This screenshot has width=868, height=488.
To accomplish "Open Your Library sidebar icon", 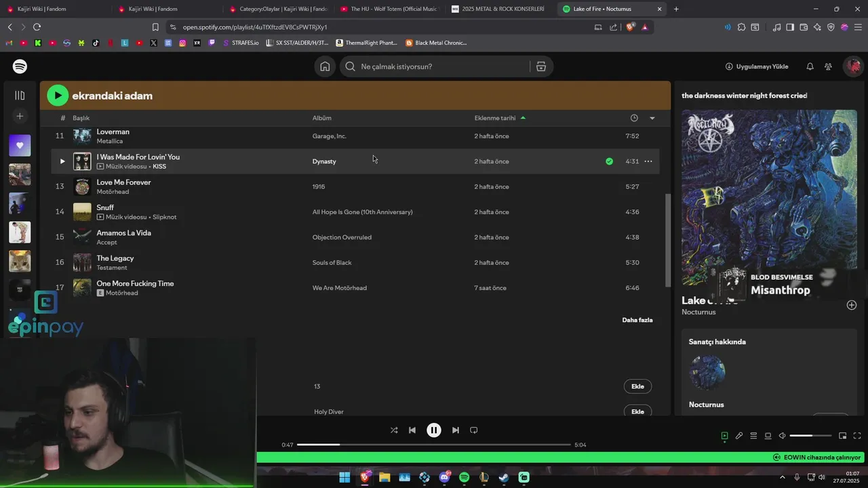I will [20, 96].
